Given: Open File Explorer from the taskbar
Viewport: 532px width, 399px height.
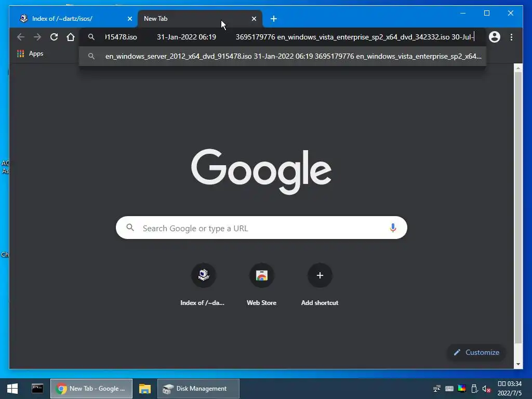Looking at the screenshot, I should (145, 389).
